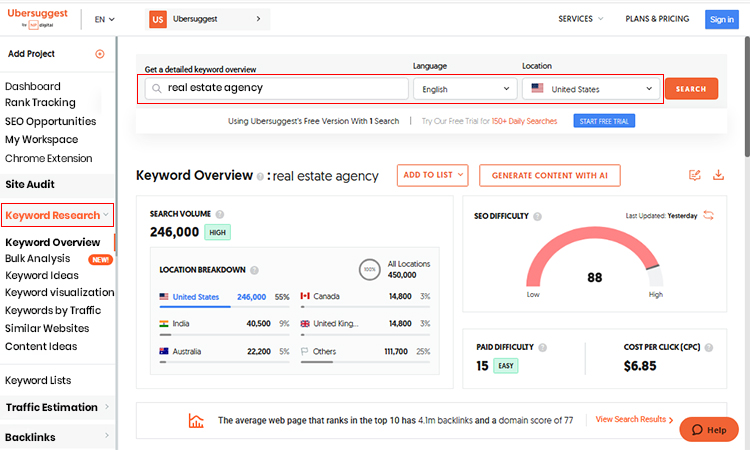Screen dimensions: 750x450
Task: Open Site Audit in sidebar
Action: [x=30, y=185]
